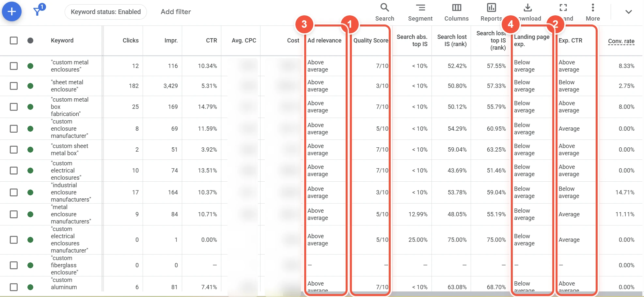Sort by Exp. CTR column header

pos(570,41)
